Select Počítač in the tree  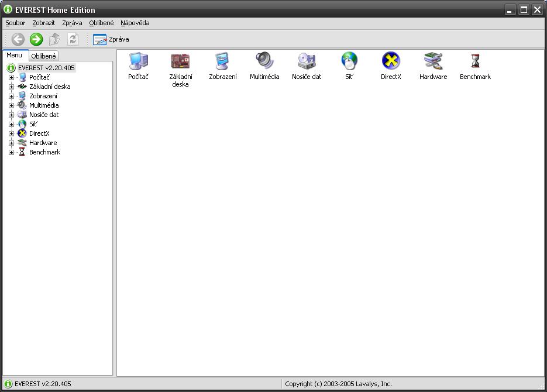click(x=39, y=77)
